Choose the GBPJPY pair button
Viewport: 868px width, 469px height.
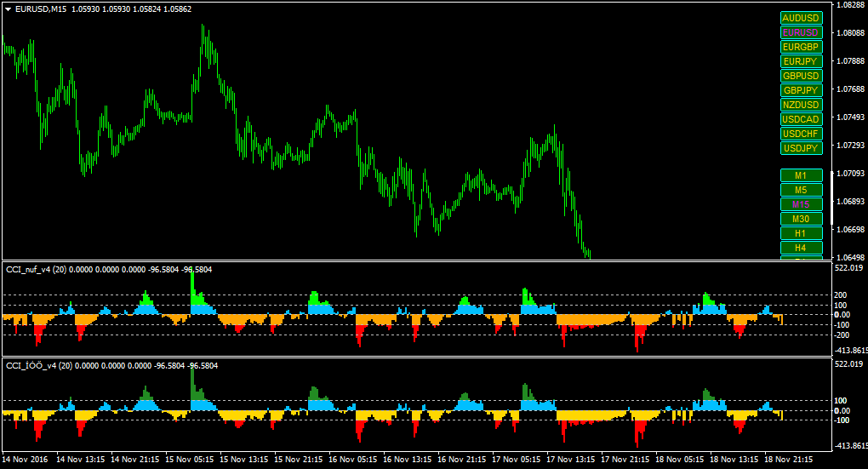pyautogui.click(x=801, y=90)
